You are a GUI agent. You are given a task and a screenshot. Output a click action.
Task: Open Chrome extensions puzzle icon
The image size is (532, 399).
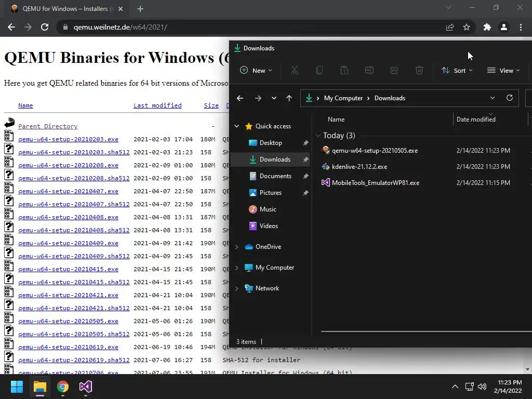pyautogui.click(x=487, y=27)
